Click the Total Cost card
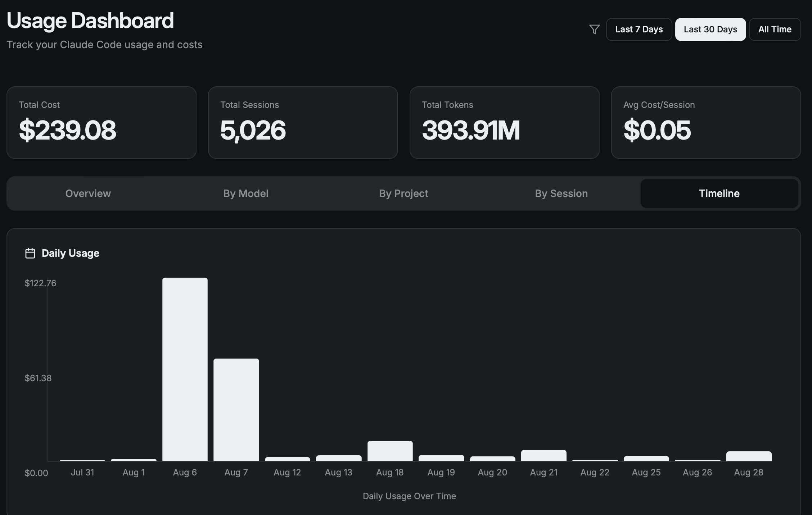The image size is (812, 515). pyautogui.click(x=101, y=122)
